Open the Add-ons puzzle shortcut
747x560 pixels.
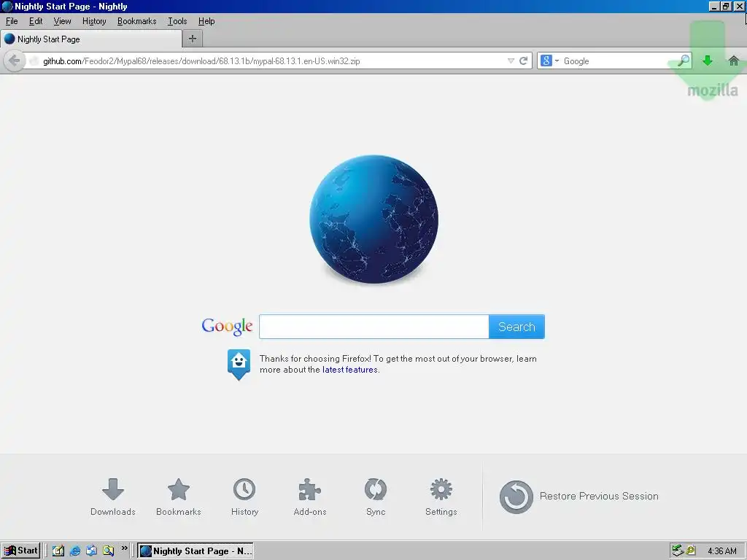point(309,497)
